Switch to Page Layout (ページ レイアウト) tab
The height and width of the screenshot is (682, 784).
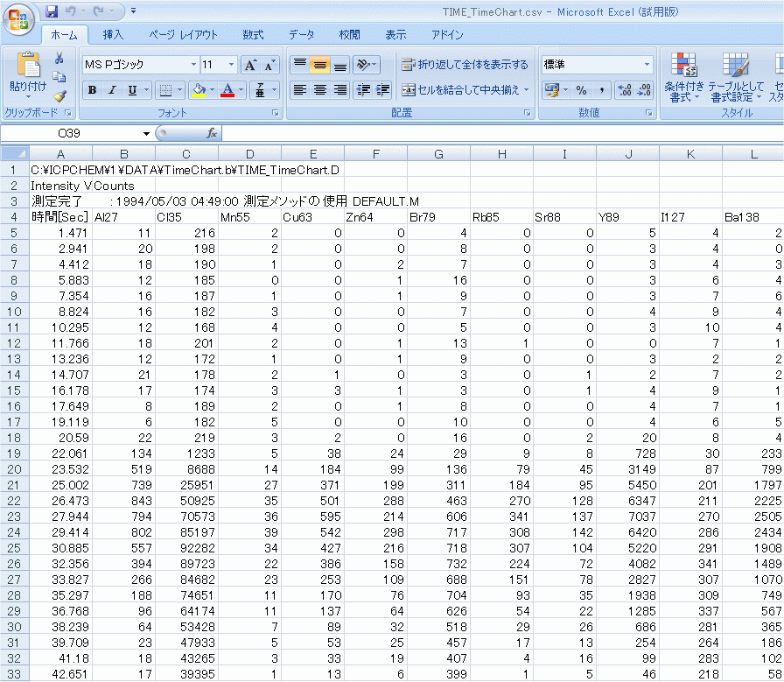pos(183,34)
